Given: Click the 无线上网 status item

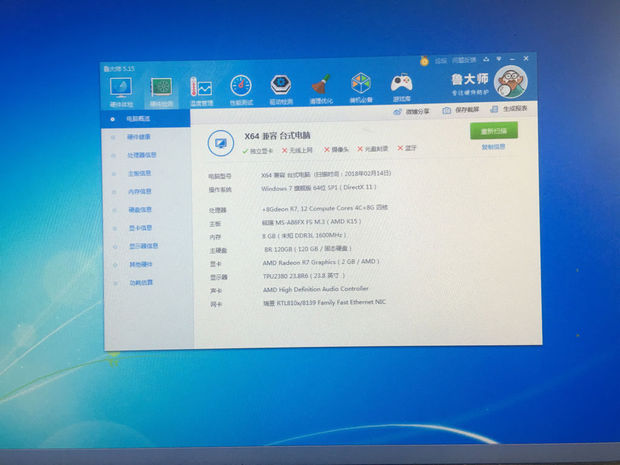Looking at the screenshot, I should pyautogui.click(x=297, y=150).
